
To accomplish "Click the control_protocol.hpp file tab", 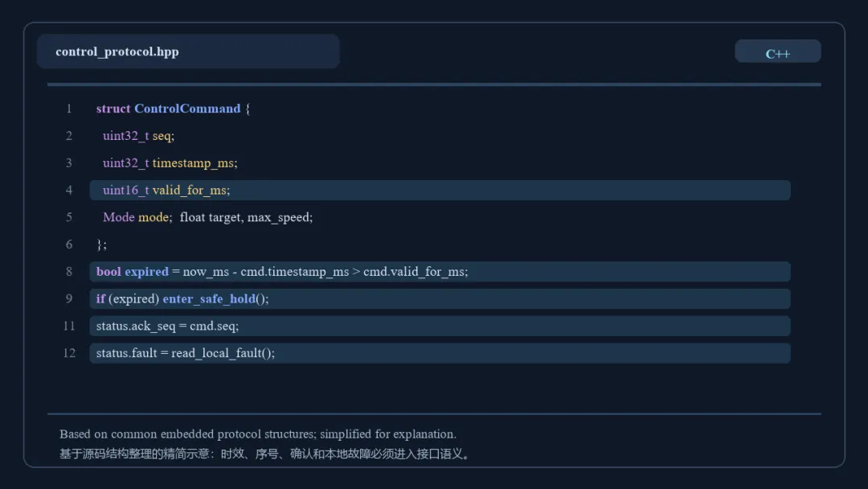I will (x=188, y=51).
